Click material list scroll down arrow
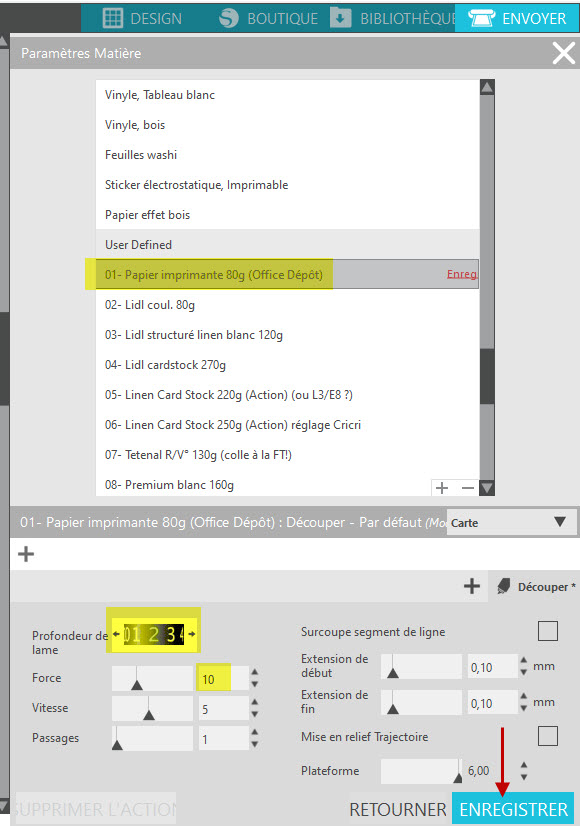This screenshot has width=580, height=826. 487,488
